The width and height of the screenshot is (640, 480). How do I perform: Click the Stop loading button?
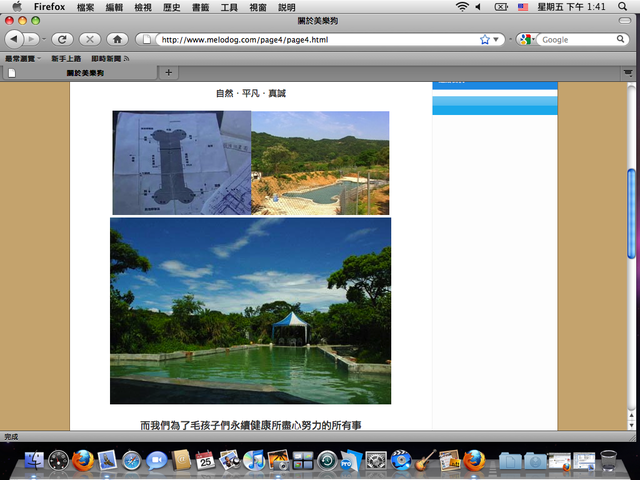(89, 39)
